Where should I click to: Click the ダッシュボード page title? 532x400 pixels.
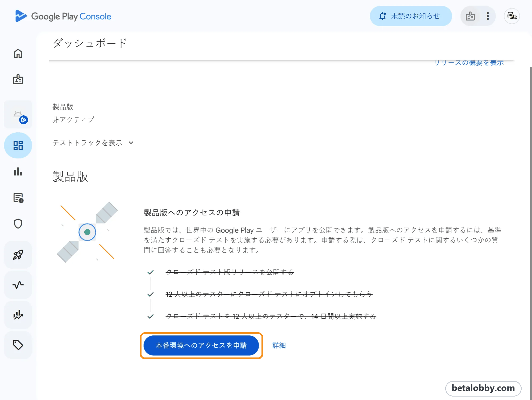click(x=90, y=43)
